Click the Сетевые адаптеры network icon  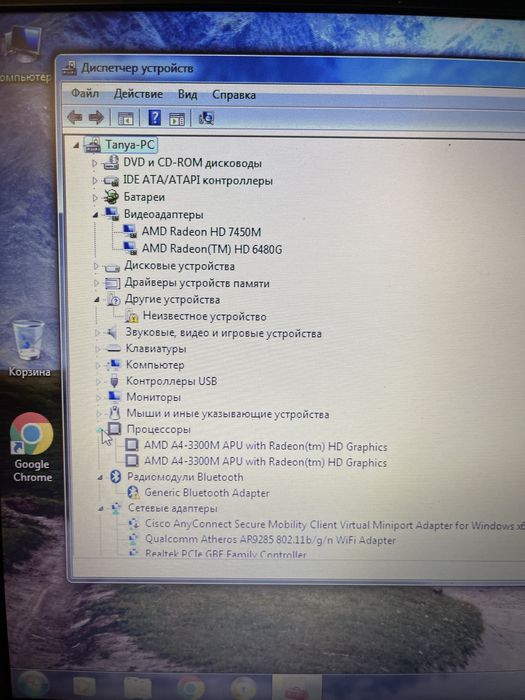[116, 508]
